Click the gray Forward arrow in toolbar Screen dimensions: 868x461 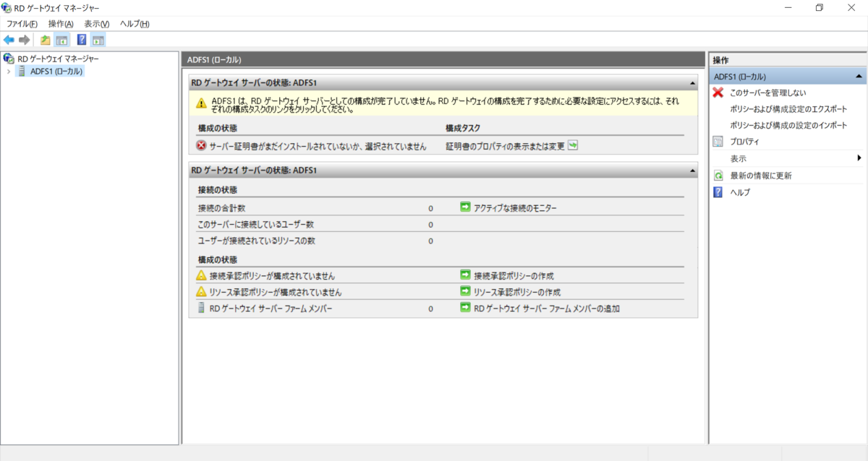pos(24,40)
